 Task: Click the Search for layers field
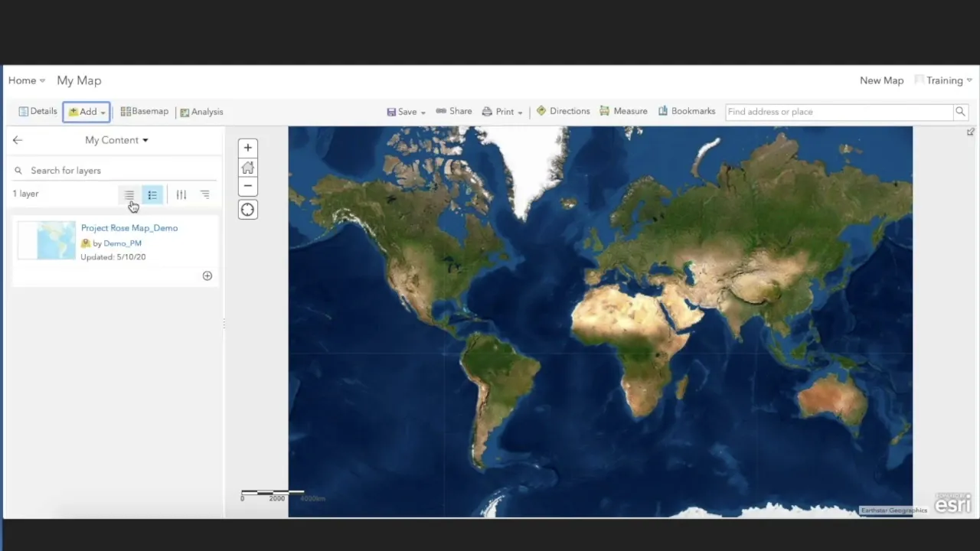coord(115,171)
